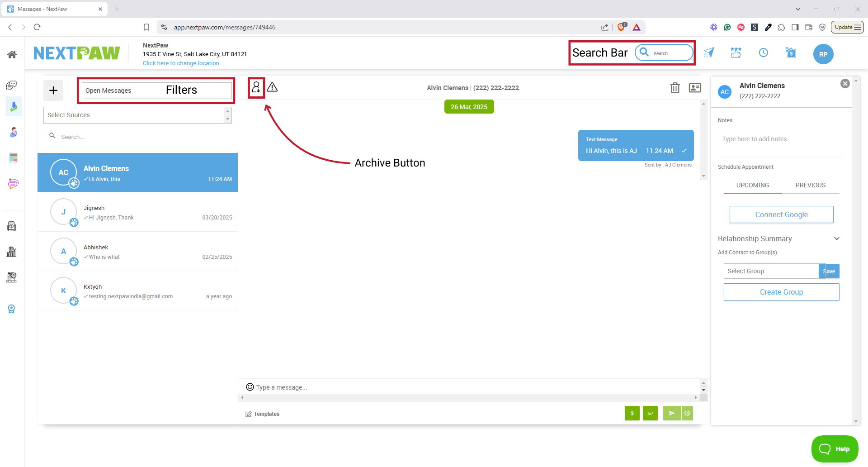The width and height of the screenshot is (868, 467).
Task: Open the pink speech bubble sidebar icon
Action: point(13,183)
